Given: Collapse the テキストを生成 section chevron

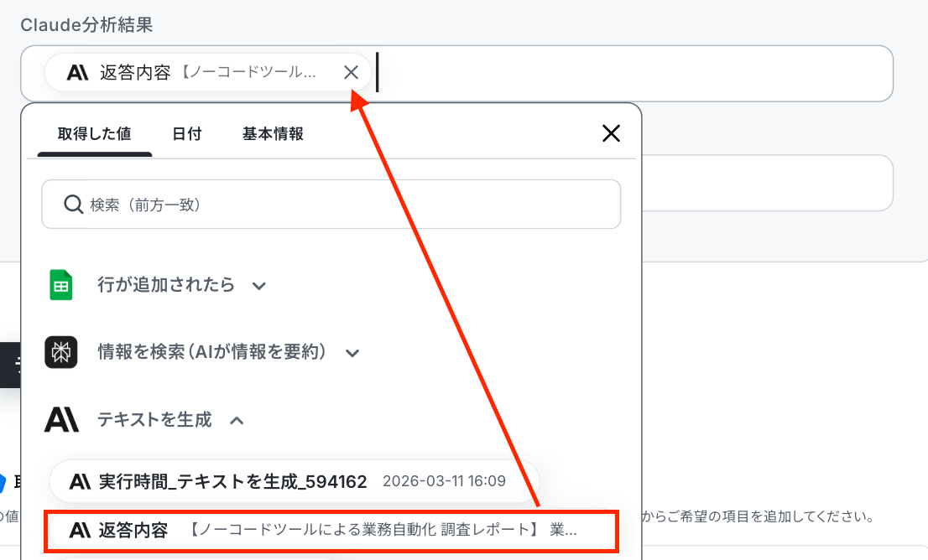Looking at the screenshot, I should 237,421.
